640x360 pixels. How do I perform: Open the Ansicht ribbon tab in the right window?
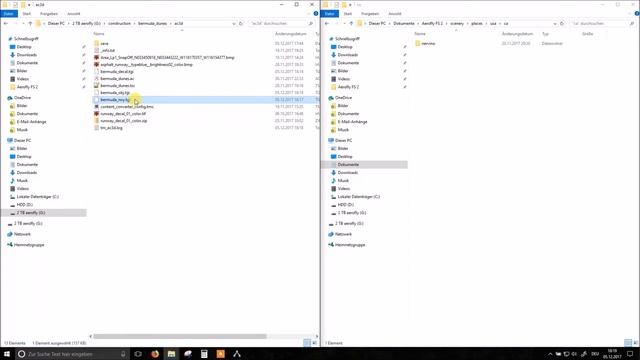coord(395,14)
